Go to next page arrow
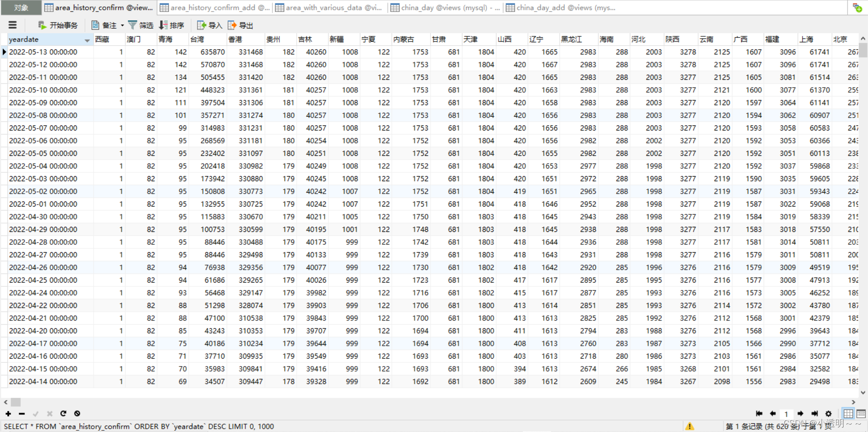The width and height of the screenshot is (868, 432). click(801, 414)
